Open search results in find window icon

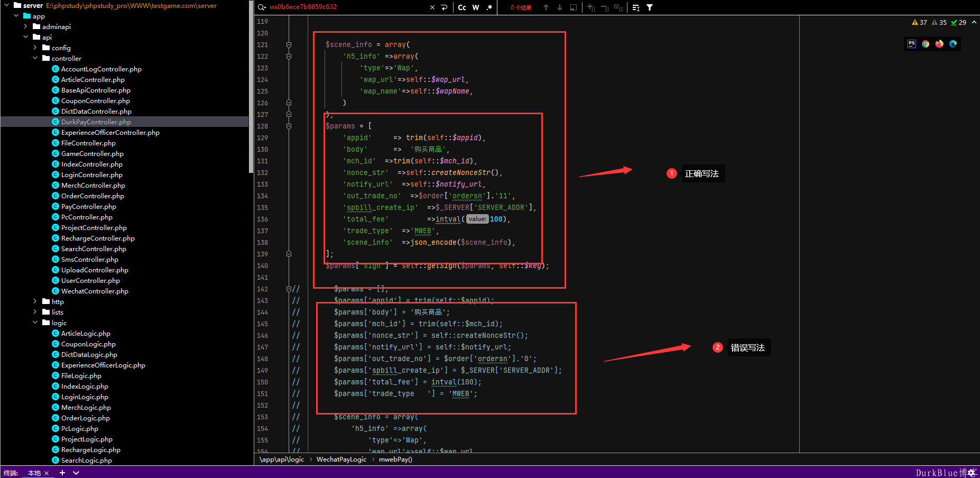coord(574,7)
